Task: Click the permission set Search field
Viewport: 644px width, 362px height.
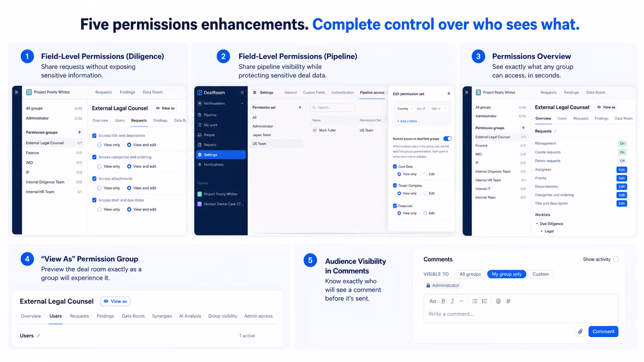Action: 332,108
